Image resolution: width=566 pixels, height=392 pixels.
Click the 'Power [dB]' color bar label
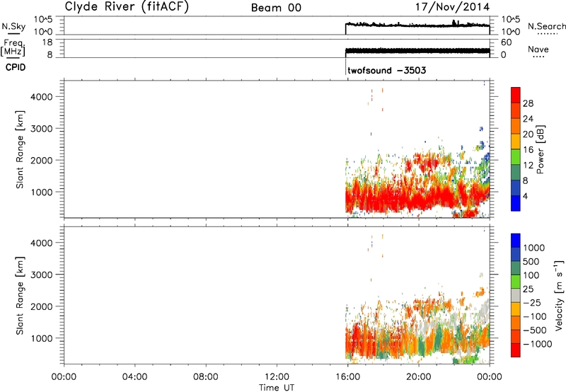pos(540,149)
